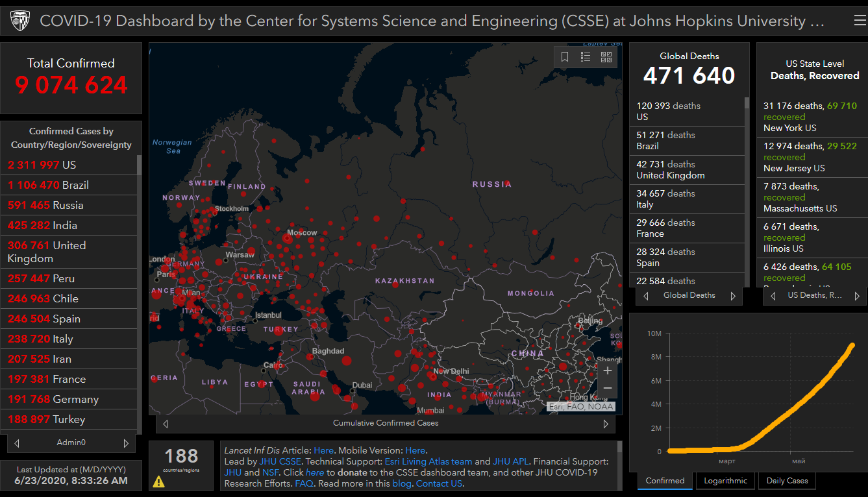Select the Daily Cases chart tab
The image size is (868, 497).
click(x=787, y=481)
